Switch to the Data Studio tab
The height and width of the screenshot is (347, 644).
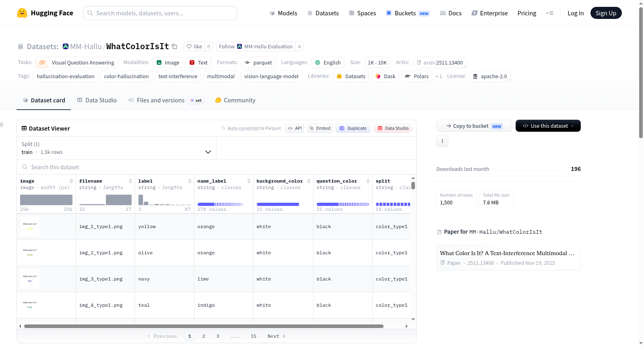coord(97,100)
